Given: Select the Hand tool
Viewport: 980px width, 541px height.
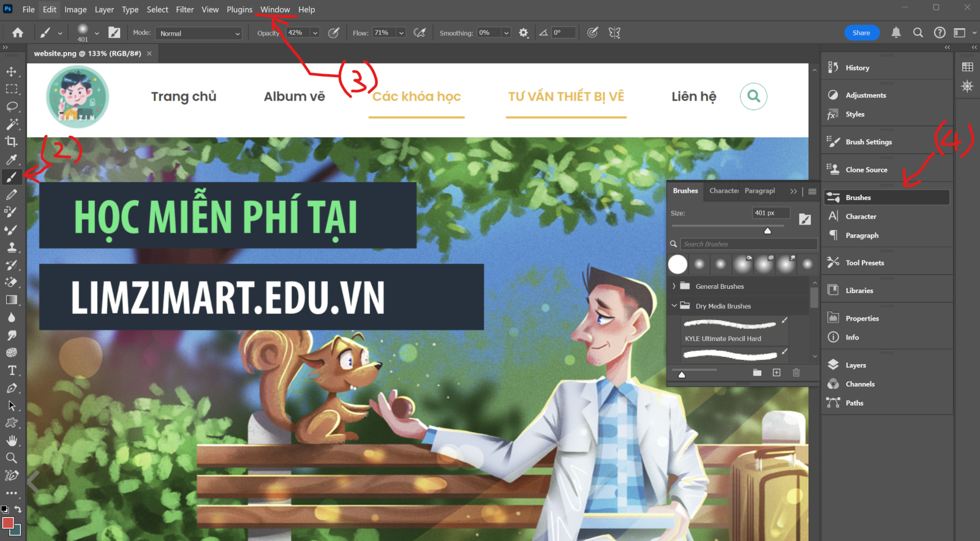Looking at the screenshot, I should click(12, 441).
